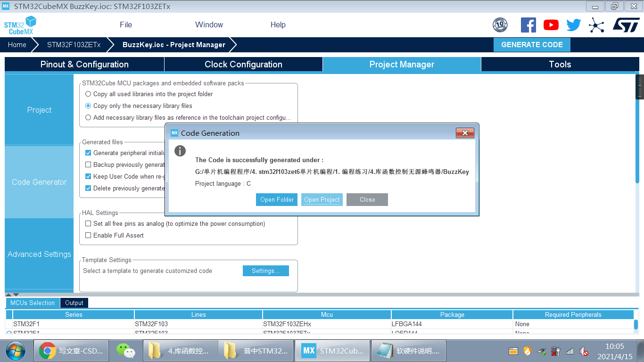Image resolution: width=644 pixels, height=362 pixels.
Task: Open the MCUs Selection tab
Action: 33,303
